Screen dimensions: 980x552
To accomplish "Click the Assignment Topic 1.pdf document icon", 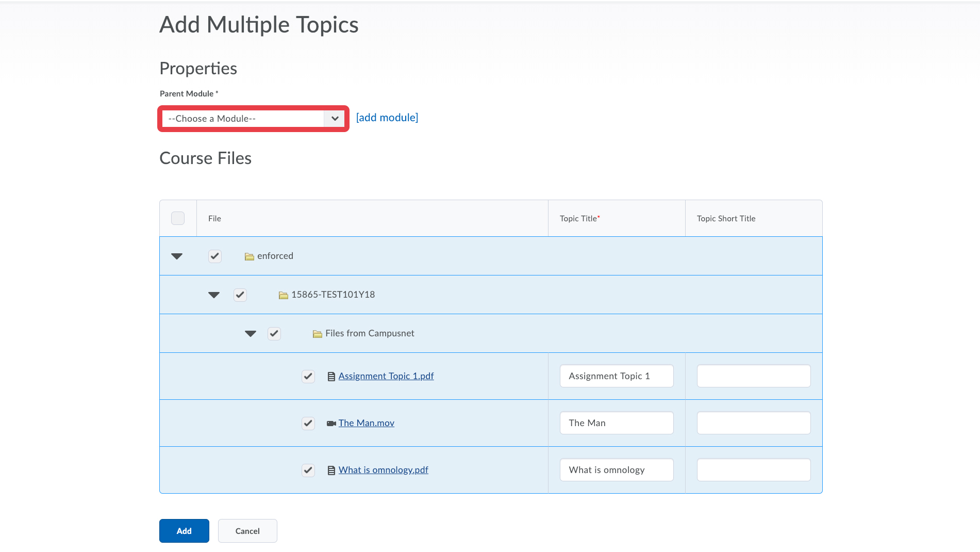I will coord(331,377).
